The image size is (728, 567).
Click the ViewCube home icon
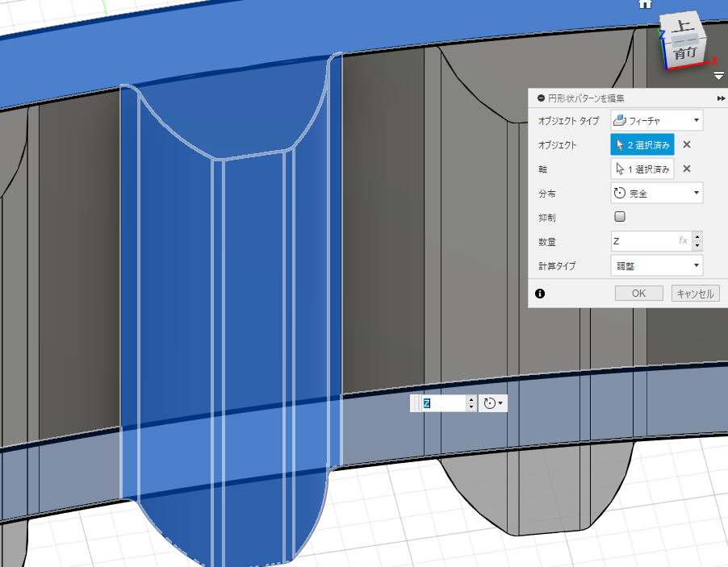click(645, 4)
